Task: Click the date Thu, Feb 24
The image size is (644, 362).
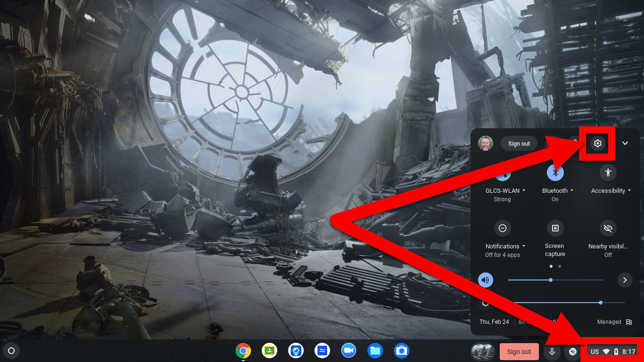Action: [x=494, y=322]
